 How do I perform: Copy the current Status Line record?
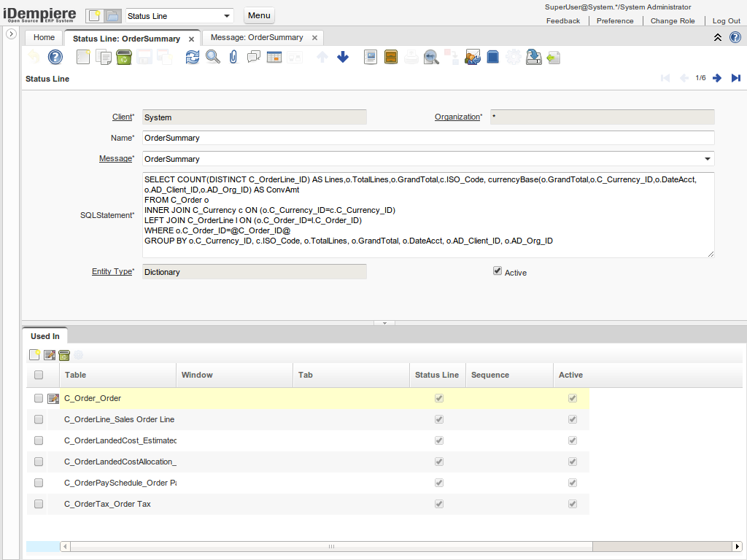103,57
